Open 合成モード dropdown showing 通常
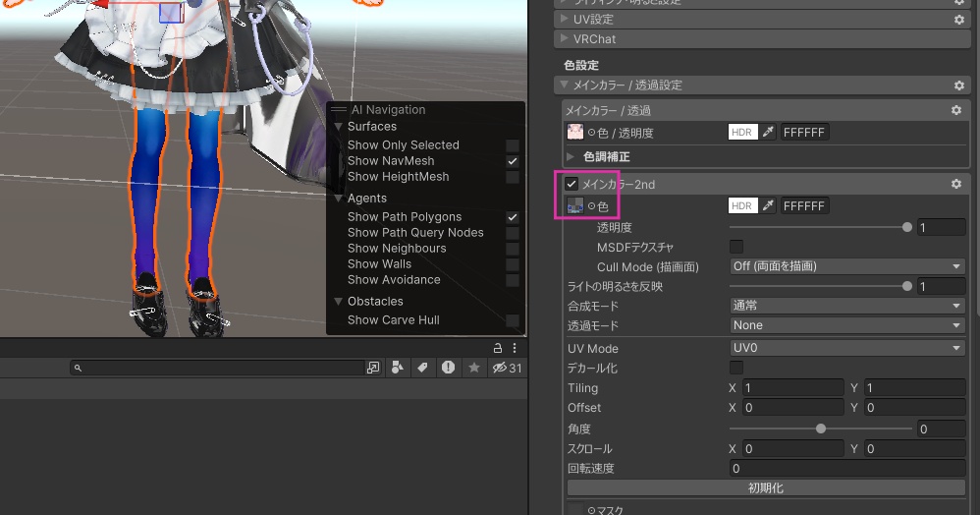Viewport: 980px width, 515px height. click(847, 306)
